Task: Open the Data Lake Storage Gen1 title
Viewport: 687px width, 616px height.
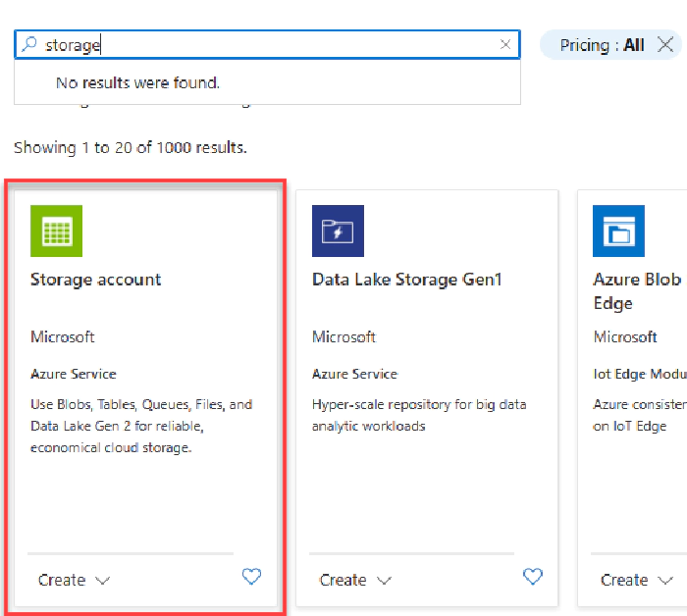Action: pyautogui.click(x=406, y=280)
